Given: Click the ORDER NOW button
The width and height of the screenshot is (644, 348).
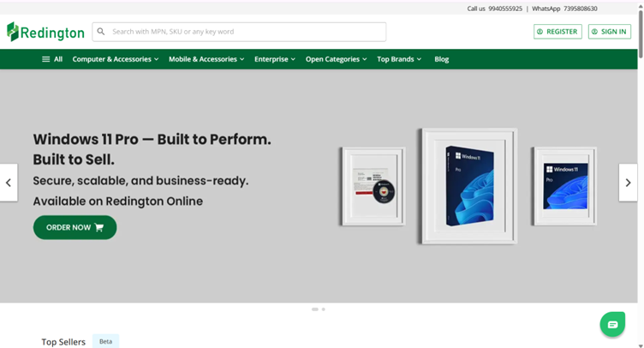Looking at the screenshot, I should [x=75, y=228].
